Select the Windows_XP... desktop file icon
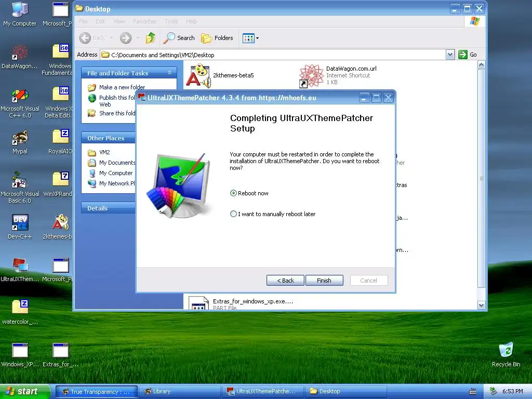532x399 pixels. [x=20, y=355]
